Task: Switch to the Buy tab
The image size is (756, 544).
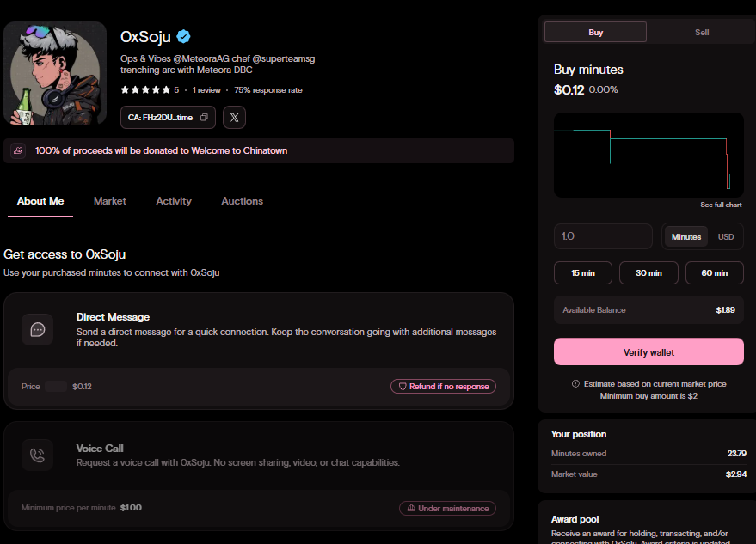Action: (x=595, y=33)
